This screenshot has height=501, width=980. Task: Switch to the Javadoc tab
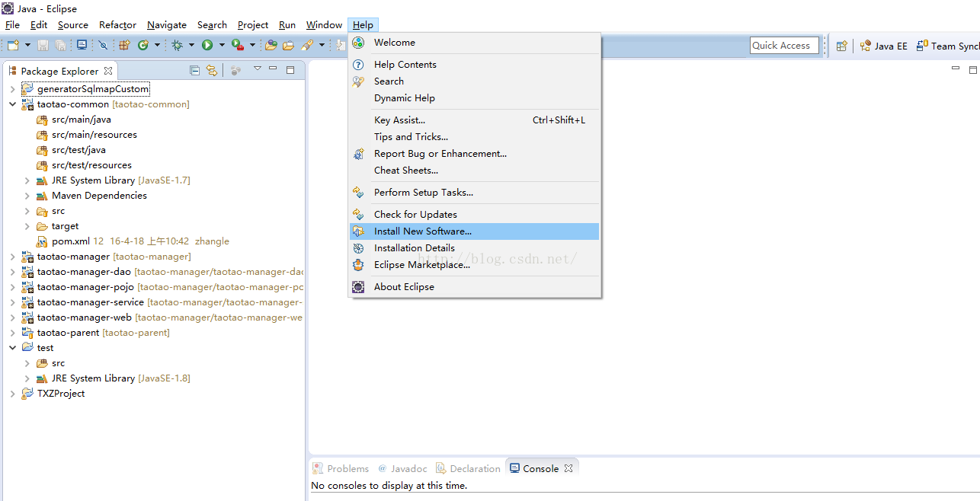402,468
